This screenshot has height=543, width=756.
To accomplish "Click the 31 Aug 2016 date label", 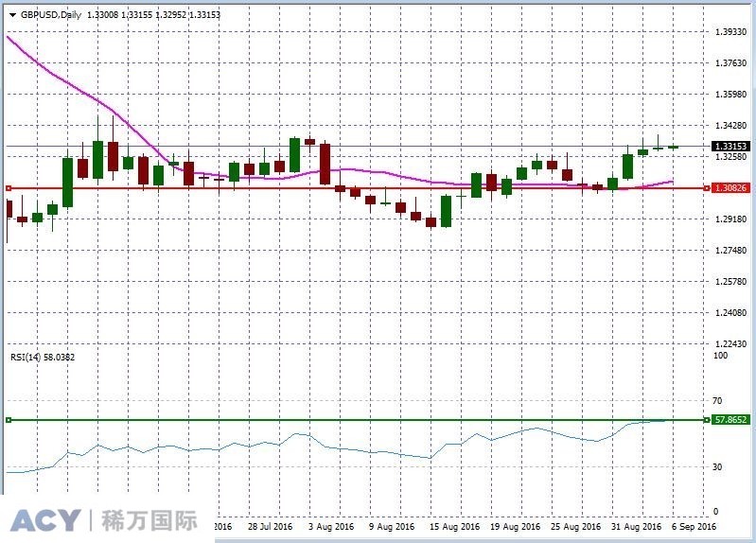I will tap(637, 527).
